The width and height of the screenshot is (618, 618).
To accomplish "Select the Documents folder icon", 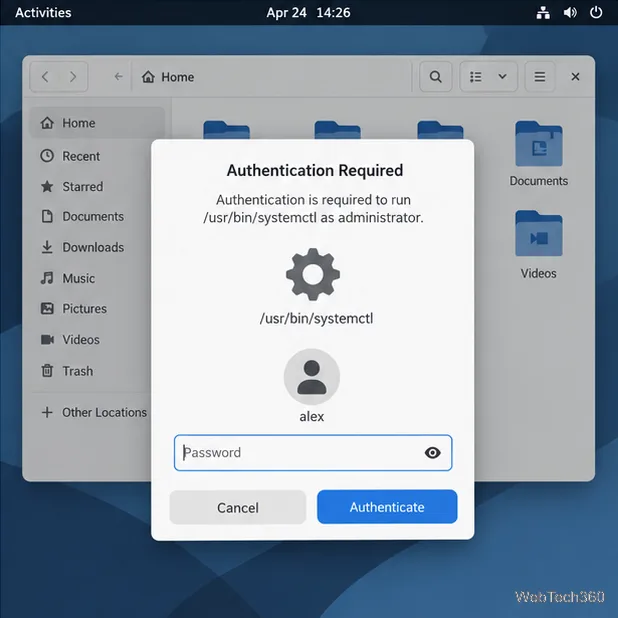I will (539, 144).
